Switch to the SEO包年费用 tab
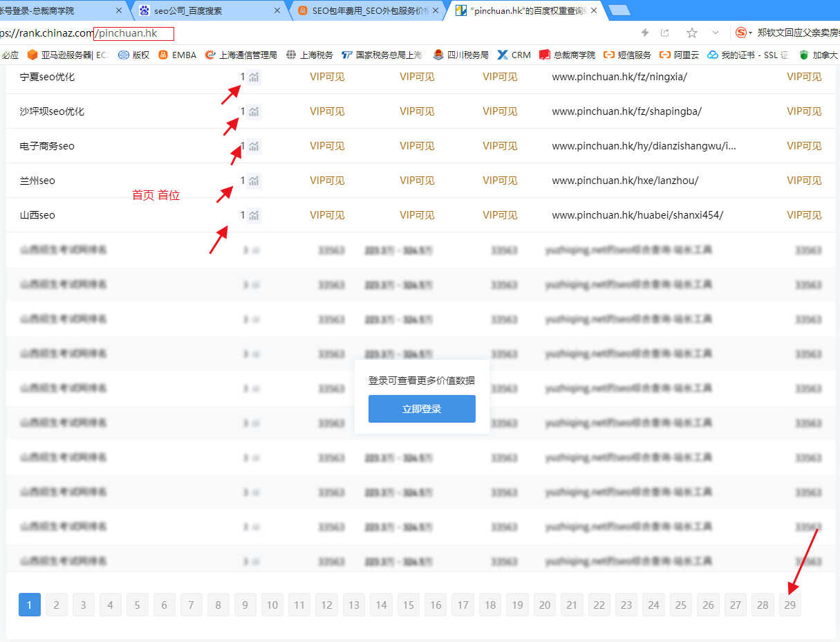This screenshot has height=642, width=840. (x=366, y=10)
